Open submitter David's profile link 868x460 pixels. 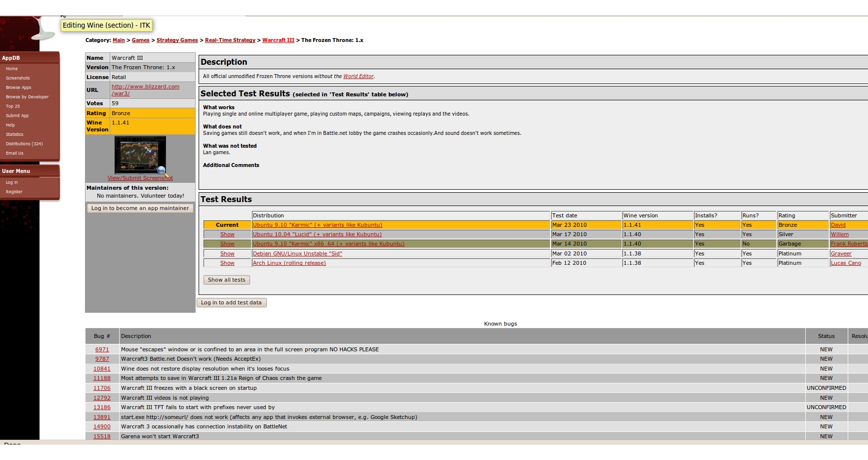[x=838, y=225]
